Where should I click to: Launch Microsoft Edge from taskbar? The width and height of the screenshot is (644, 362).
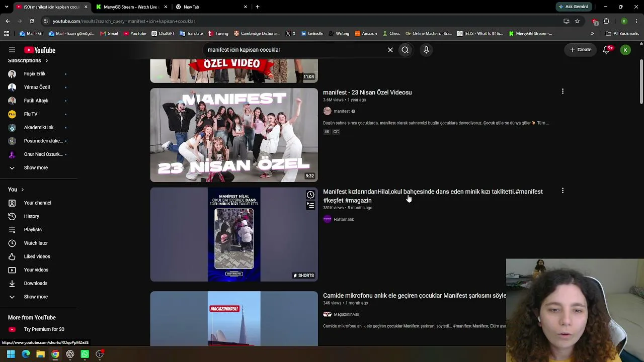tap(26, 354)
